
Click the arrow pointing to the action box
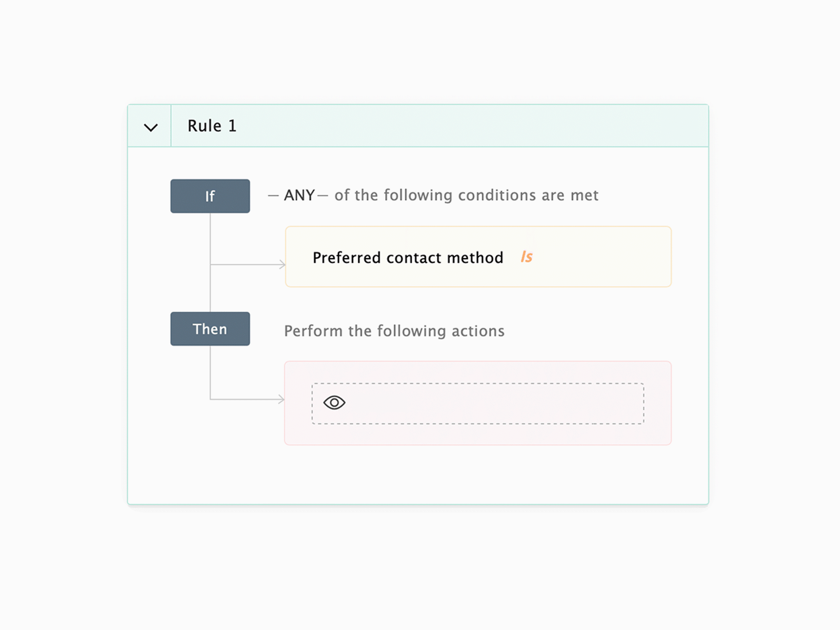coord(281,399)
